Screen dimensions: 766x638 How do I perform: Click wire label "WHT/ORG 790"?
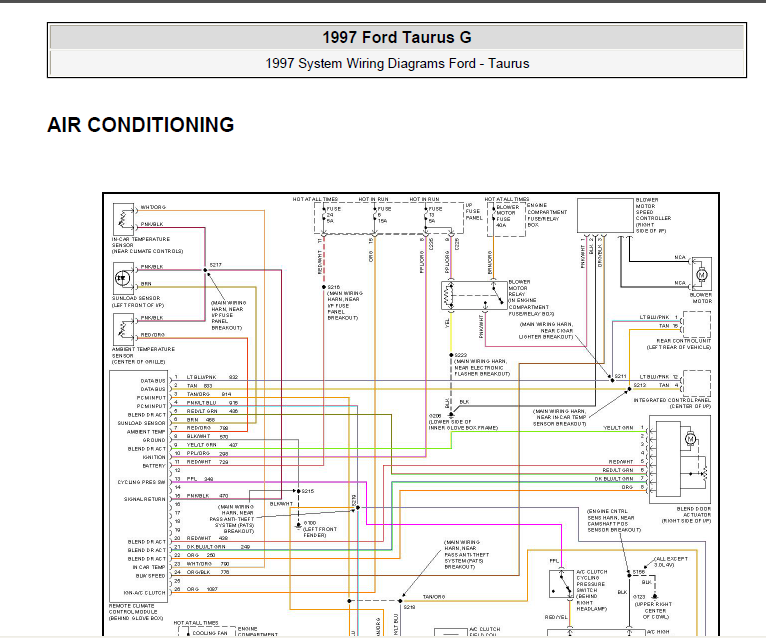[x=208, y=564]
